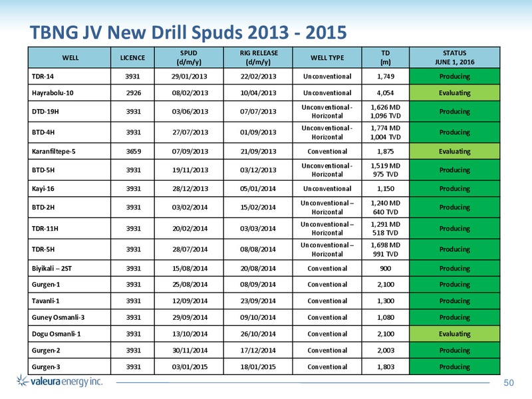Select the TDR-5H well name cell
This screenshot has width=532, height=399.
(x=70, y=249)
